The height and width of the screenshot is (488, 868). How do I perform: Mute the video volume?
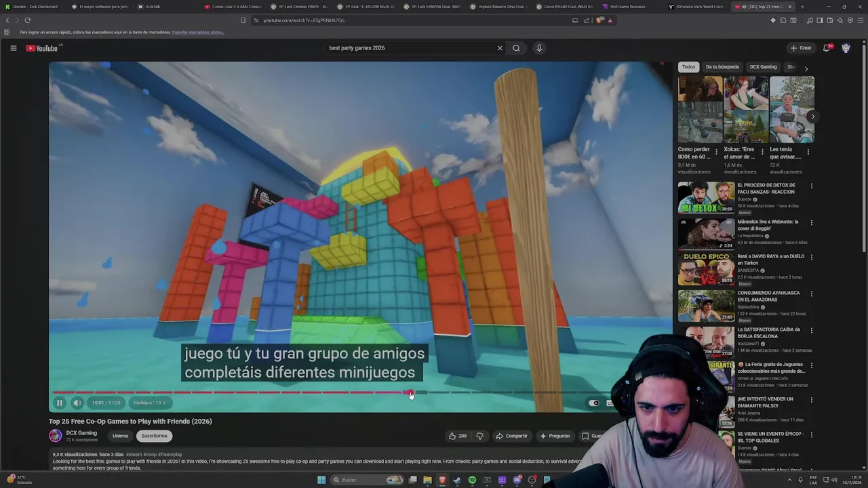(77, 403)
